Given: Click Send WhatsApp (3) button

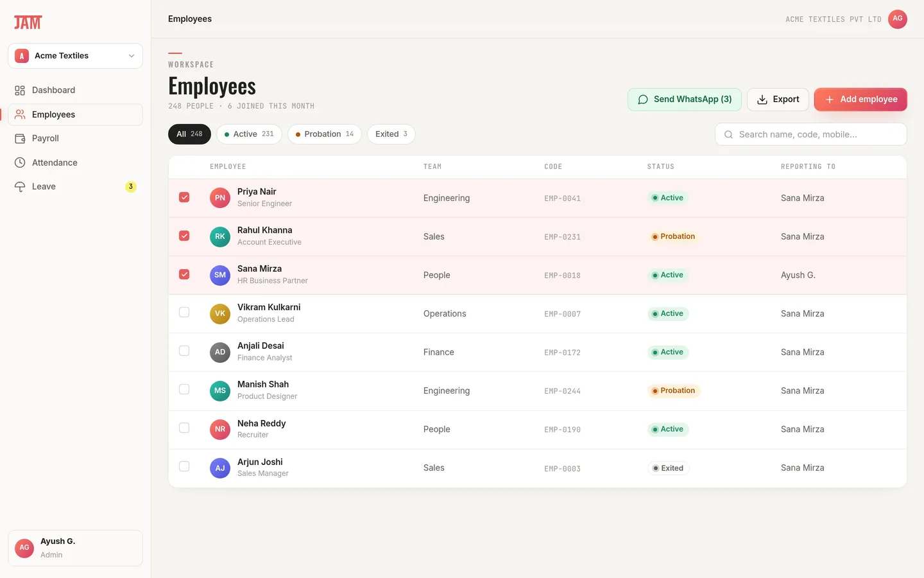Looking at the screenshot, I should click(685, 100).
